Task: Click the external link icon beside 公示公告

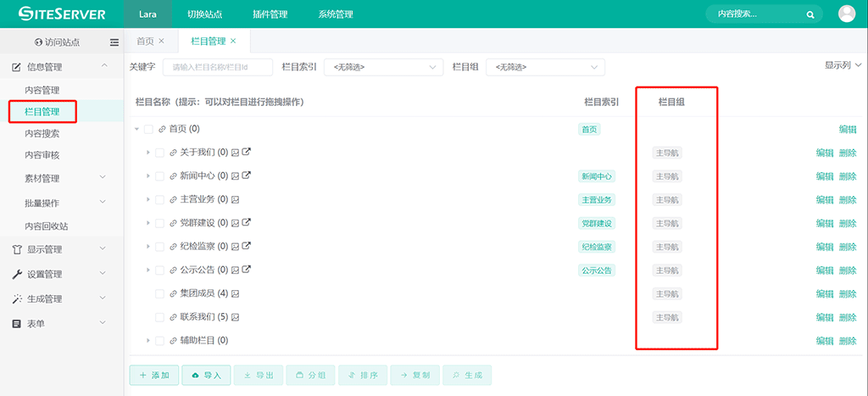Action: (x=247, y=271)
